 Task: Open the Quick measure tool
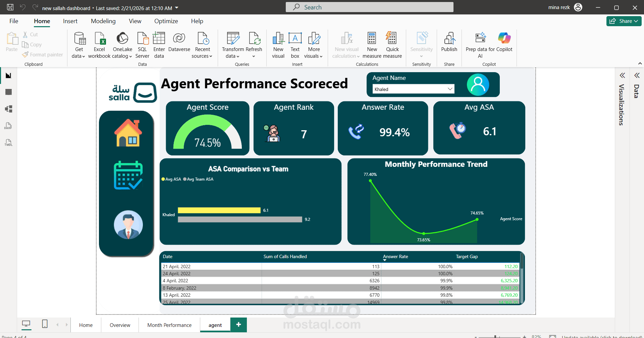click(392, 45)
